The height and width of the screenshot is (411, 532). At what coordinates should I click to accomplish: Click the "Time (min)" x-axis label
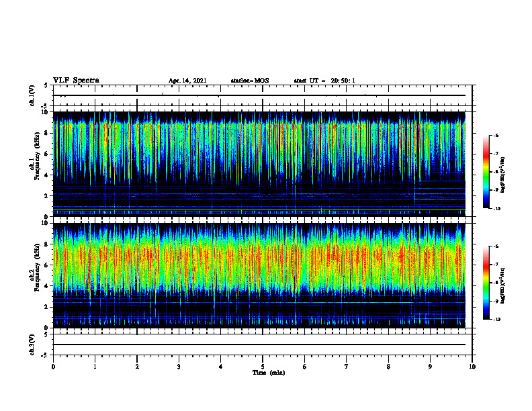[x=269, y=373]
